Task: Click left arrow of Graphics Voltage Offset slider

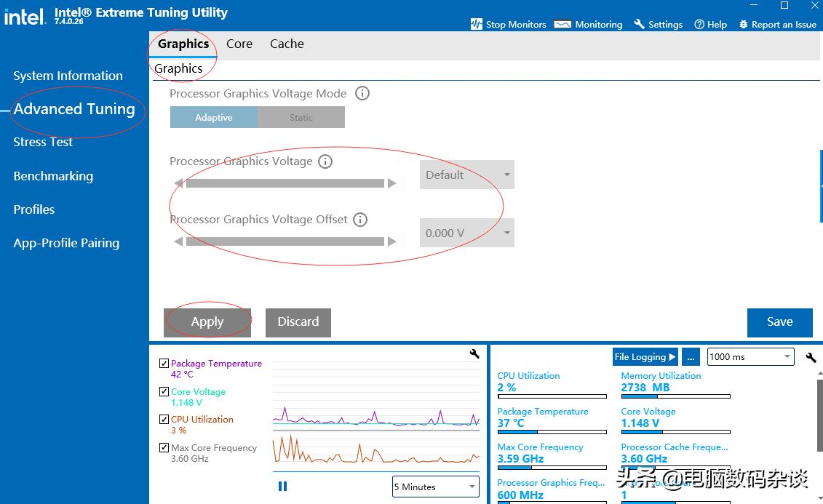Action: tap(178, 241)
